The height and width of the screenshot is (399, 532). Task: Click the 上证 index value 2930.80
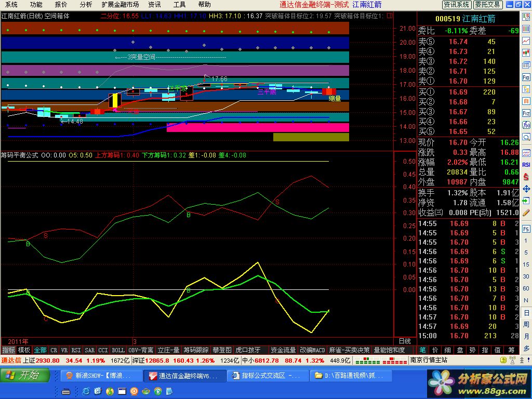47,361
